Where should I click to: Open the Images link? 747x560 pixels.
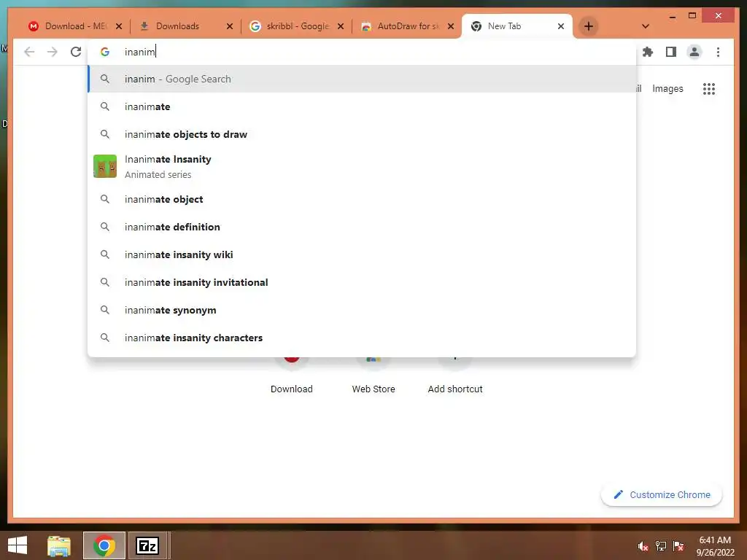(x=667, y=88)
